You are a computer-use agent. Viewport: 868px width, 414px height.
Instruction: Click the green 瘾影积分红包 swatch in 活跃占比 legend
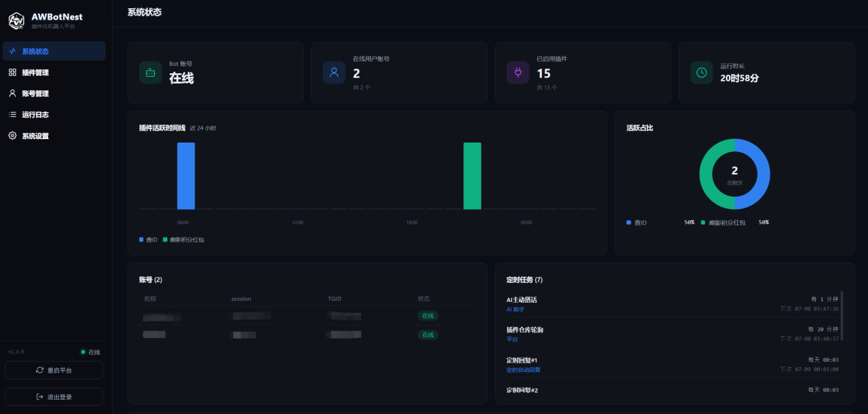[x=703, y=222]
